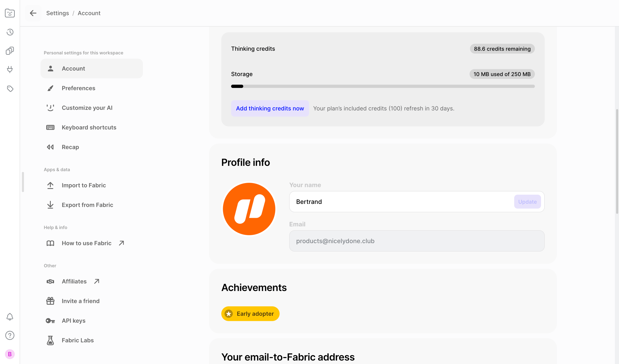Click the page vertical scrollbar
Image resolution: width=619 pixels, height=364 pixels.
[x=617, y=161]
